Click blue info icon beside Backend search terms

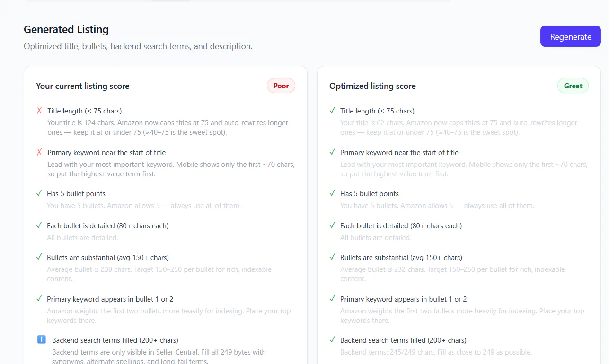(x=41, y=339)
